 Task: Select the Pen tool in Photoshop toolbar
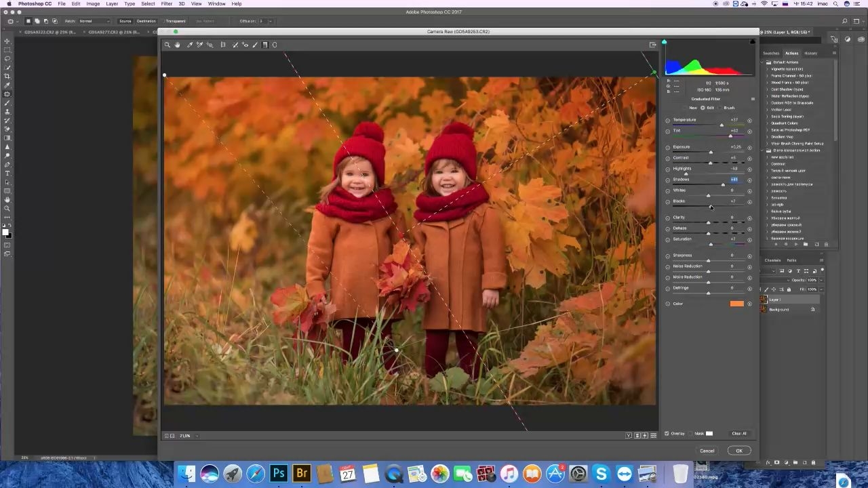pyautogui.click(x=7, y=165)
